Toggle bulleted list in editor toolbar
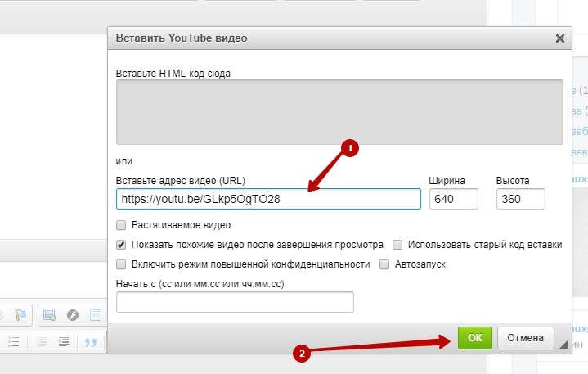588x374 pixels. tap(14, 342)
